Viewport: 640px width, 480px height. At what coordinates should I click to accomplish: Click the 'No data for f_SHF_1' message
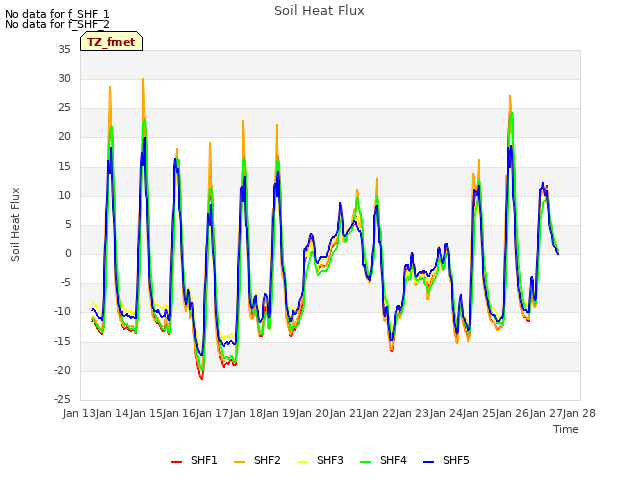point(57,14)
